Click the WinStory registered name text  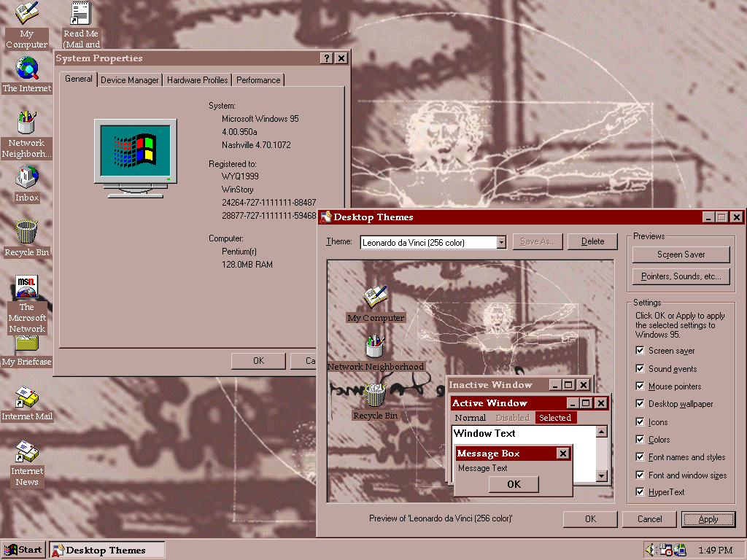237,189
